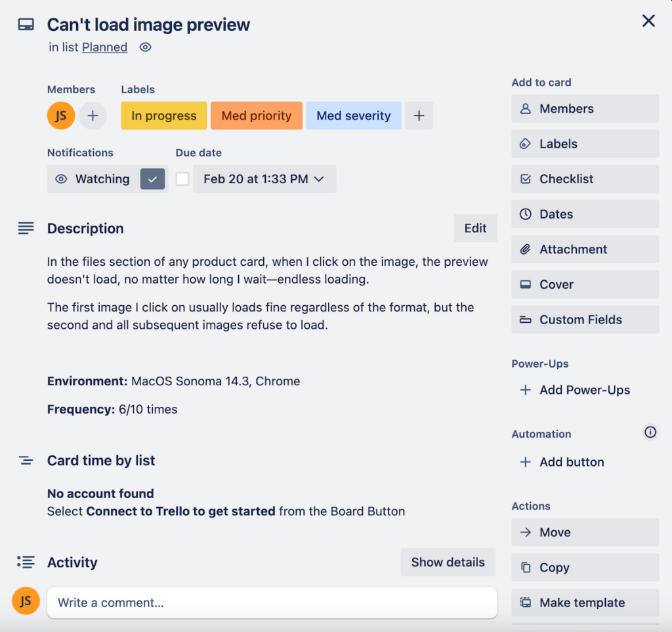Open the Planned list link
The width and height of the screenshot is (672, 632).
[x=104, y=47]
